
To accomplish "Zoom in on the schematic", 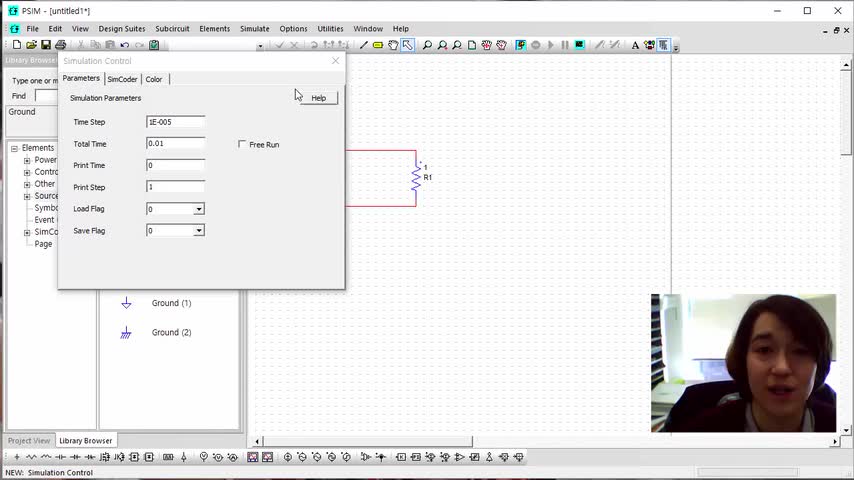I will point(442,45).
